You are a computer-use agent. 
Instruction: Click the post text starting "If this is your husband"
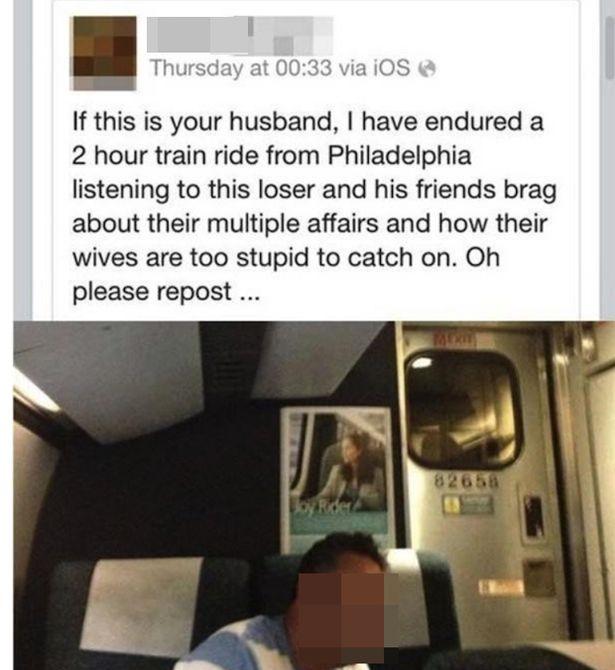coord(315,206)
